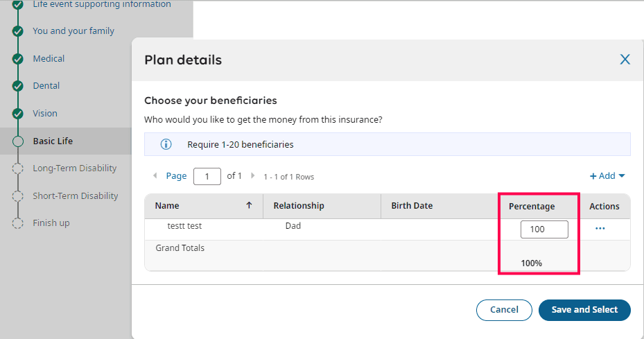Click the Basic Life step circle icon
644x339 pixels.
pyautogui.click(x=18, y=141)
